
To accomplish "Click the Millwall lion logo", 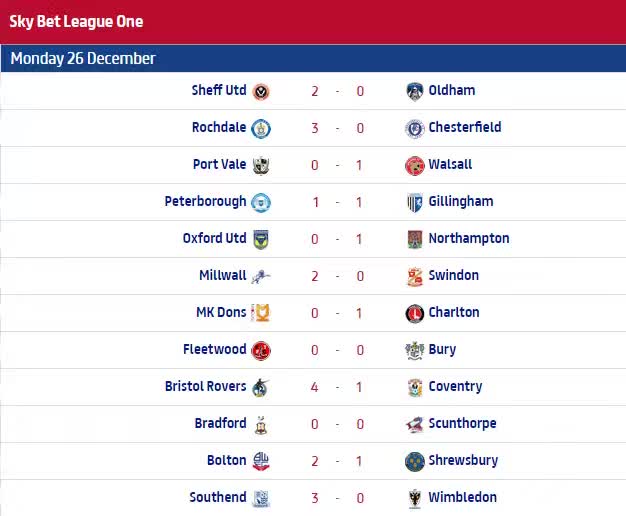I will click(261, 276).
